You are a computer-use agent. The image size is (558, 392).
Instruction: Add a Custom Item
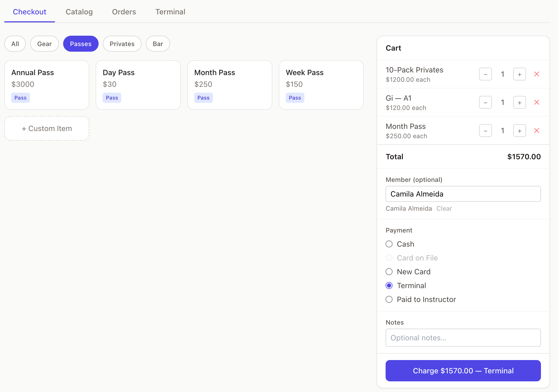click(47, 128)
